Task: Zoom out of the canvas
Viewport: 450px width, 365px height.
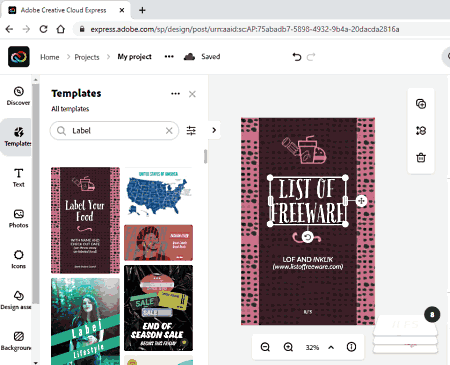Action: click(265, 347)
